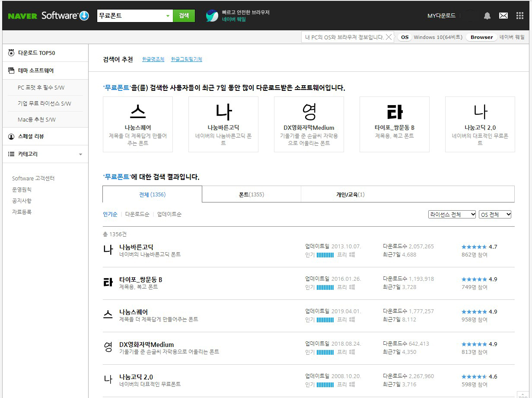The height and width of the screenshot is (398, 532).
Task: Open Mac용 추천 S/W
Action: tap(37, 119)
